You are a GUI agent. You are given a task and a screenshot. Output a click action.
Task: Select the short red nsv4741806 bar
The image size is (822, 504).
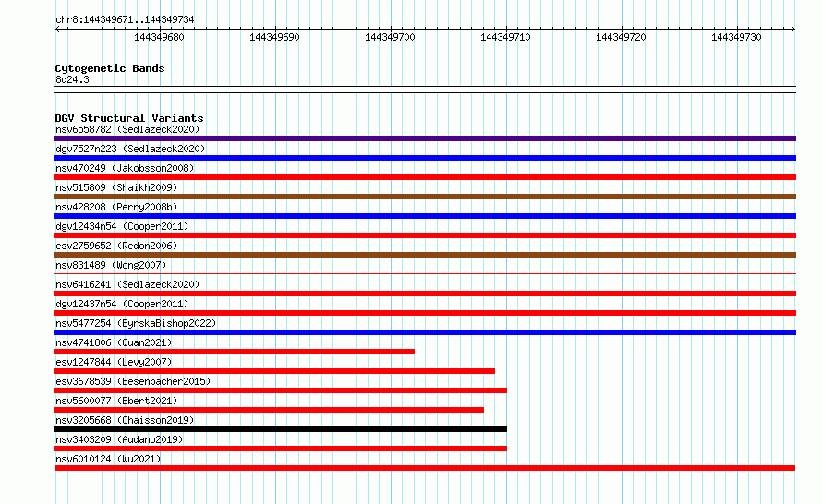pyautogui.click(x=235, y=352)
